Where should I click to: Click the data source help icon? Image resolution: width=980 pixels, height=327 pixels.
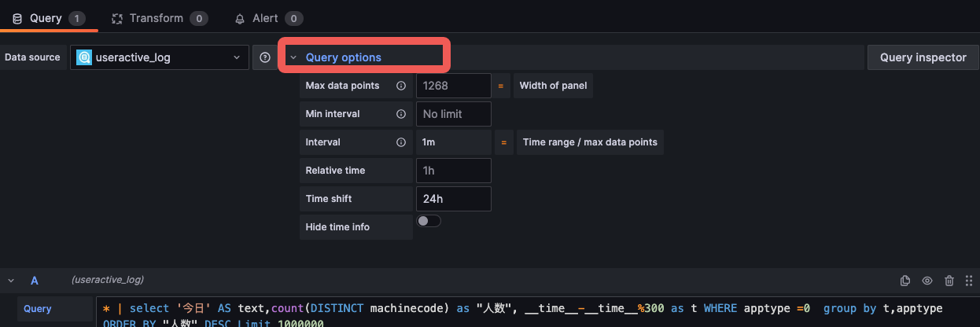[x=265, y=57]
